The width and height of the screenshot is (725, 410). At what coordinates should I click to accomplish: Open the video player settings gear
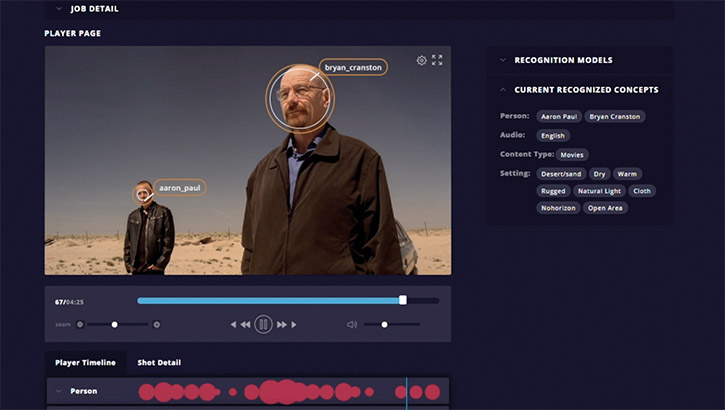click(x=422, y=60)
